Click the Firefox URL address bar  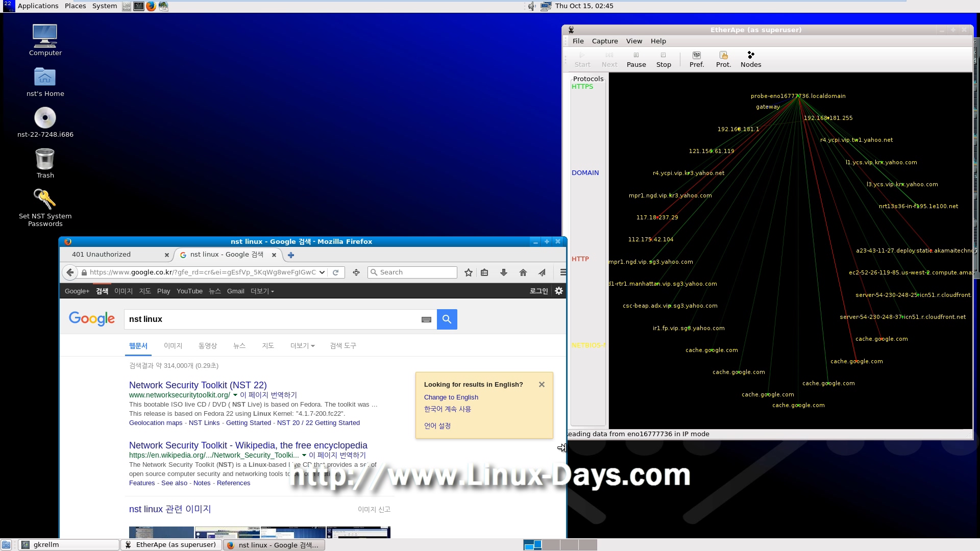tap(203, 272)
